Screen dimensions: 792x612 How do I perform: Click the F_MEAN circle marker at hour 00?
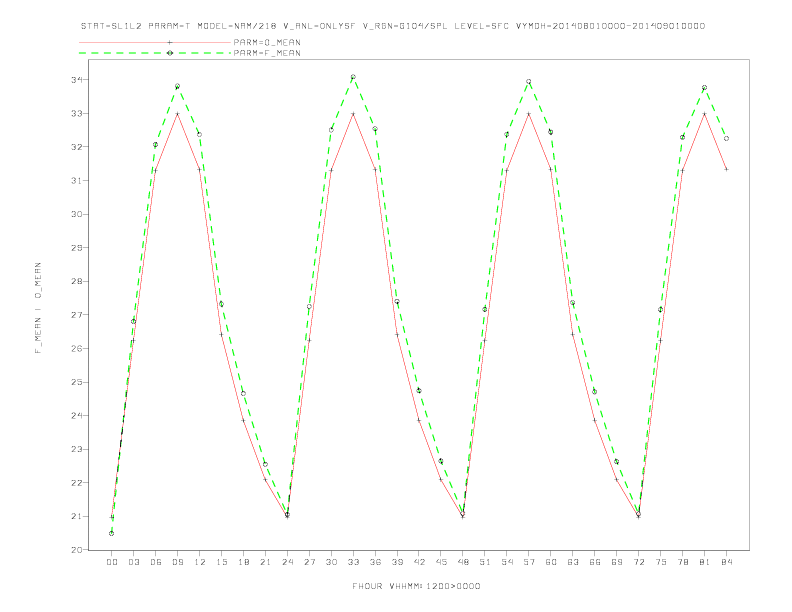(112, 533)
